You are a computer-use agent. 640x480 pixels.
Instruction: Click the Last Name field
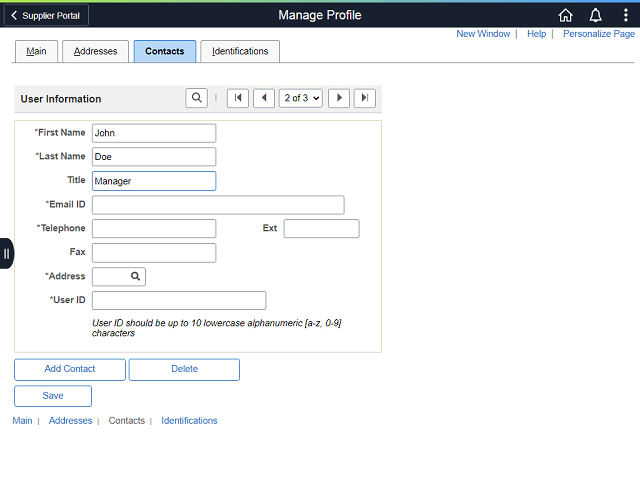coord(154,157)
